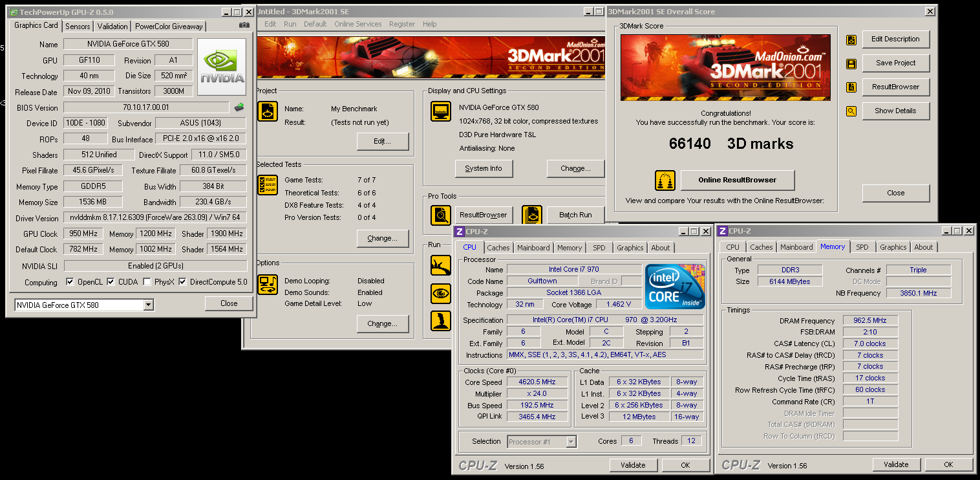
Task: Toggle the OpenCL checkbox in GPU-Z
Action: click(70, 282)
